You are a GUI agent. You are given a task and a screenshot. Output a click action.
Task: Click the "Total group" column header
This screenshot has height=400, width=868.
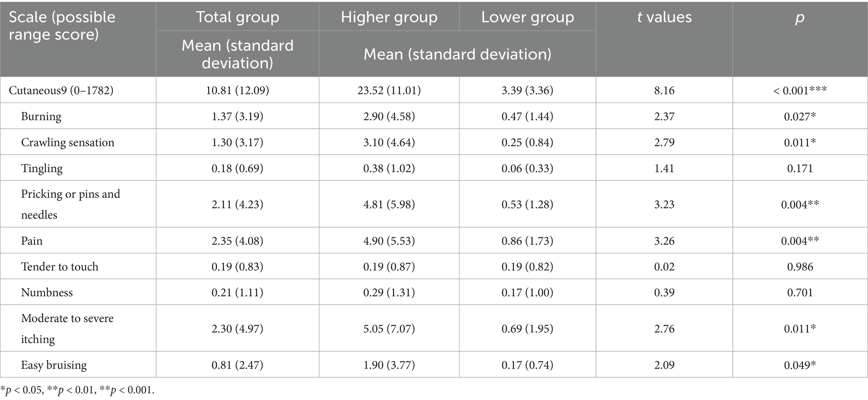238,17
